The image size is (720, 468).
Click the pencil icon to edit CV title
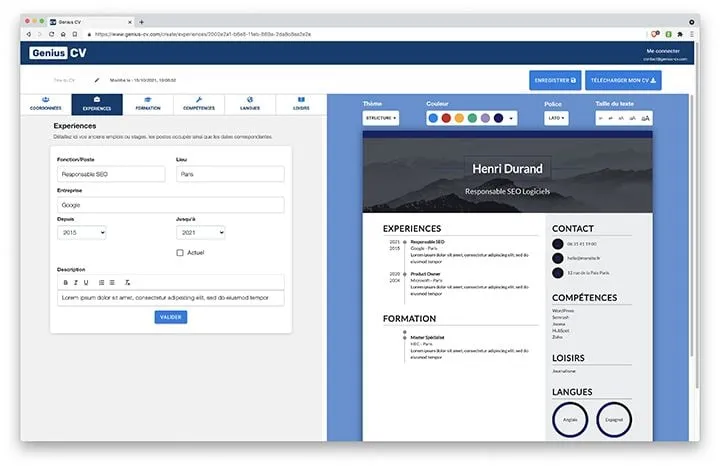click(x=96, y=80)
